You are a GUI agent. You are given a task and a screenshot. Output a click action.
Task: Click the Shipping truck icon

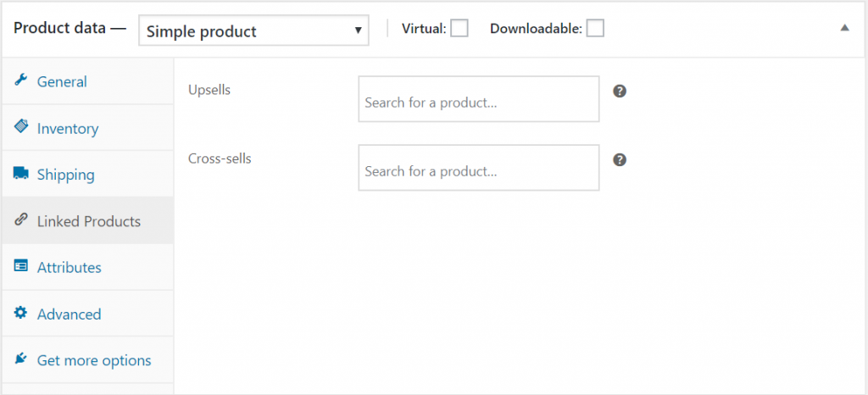pos(20,174)
